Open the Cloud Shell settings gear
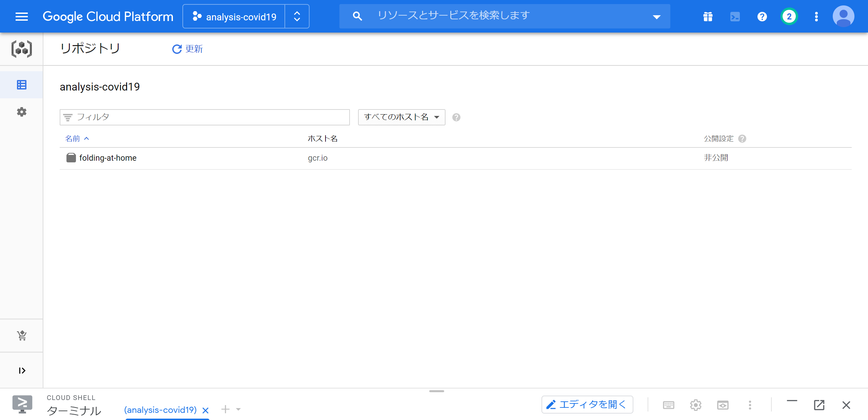 click(696, 405)
